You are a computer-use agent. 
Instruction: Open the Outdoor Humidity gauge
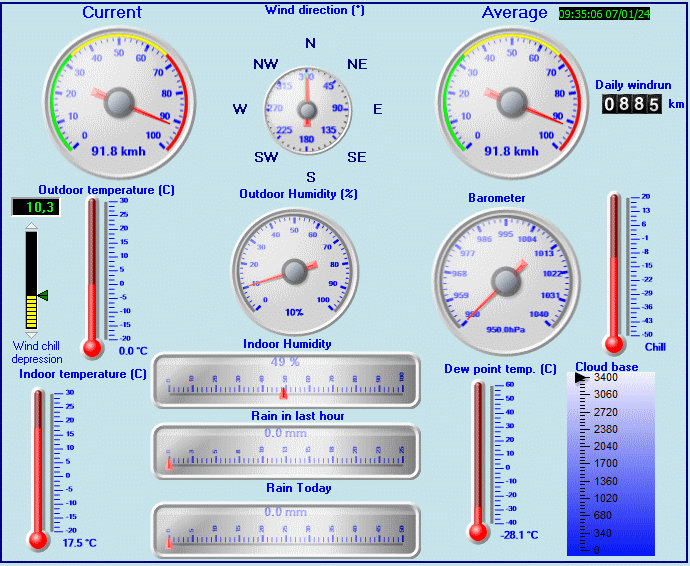tap(295, 271)
